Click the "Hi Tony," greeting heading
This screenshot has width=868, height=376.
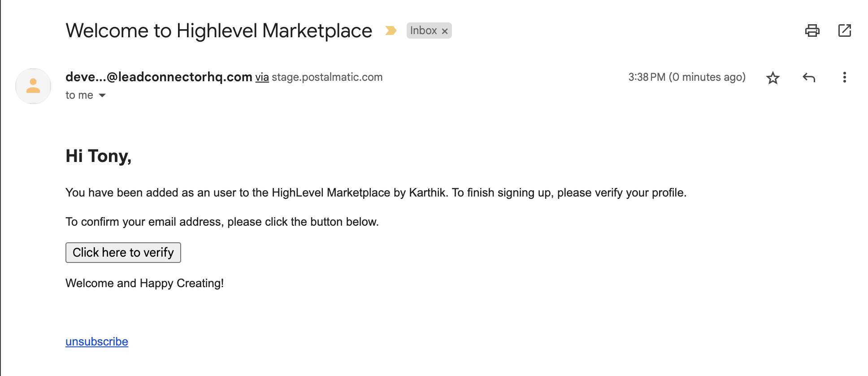point(99,156)
